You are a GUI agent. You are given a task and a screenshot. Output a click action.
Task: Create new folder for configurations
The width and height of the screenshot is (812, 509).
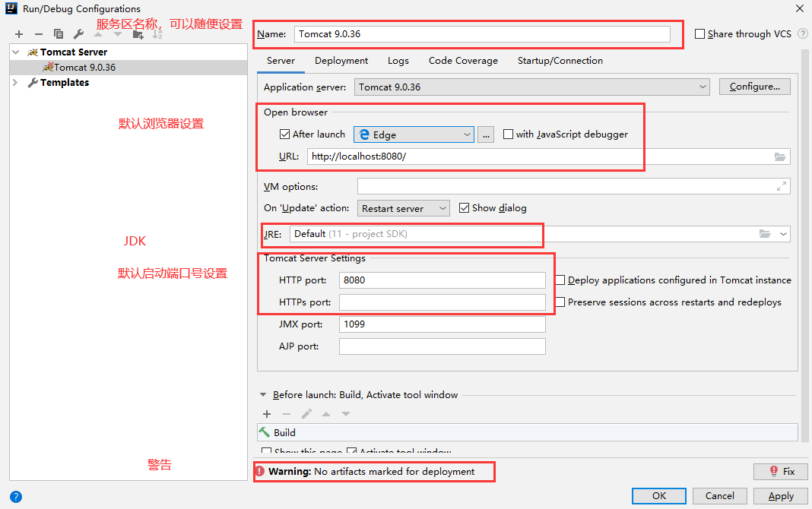point(138,34)
